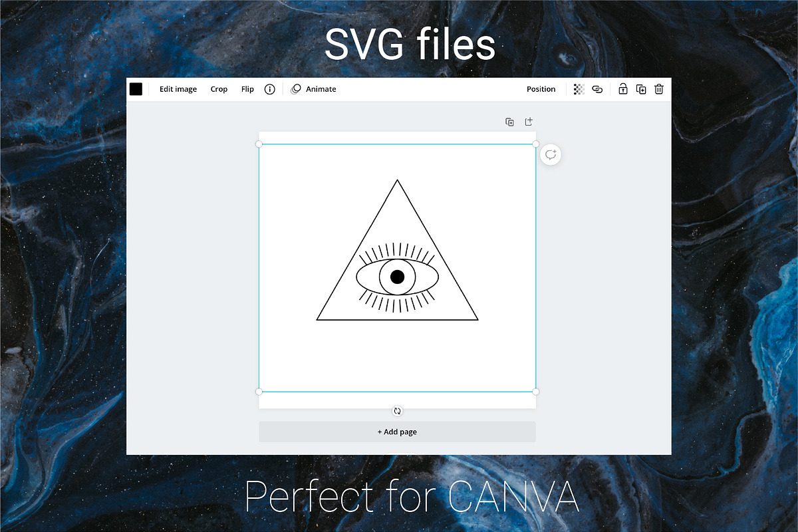Open the black fill color swatch

pyautogui.click(x=136, y=89)
